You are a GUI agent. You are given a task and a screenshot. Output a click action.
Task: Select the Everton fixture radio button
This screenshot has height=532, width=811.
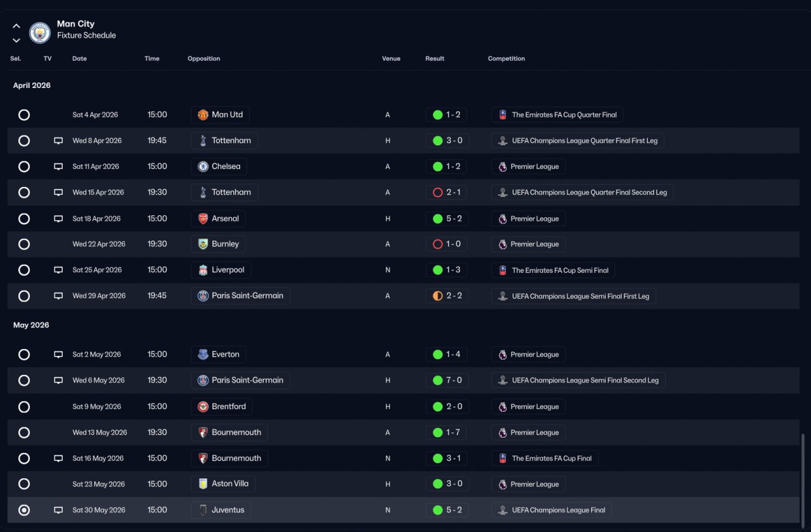[x=24, y=355]
